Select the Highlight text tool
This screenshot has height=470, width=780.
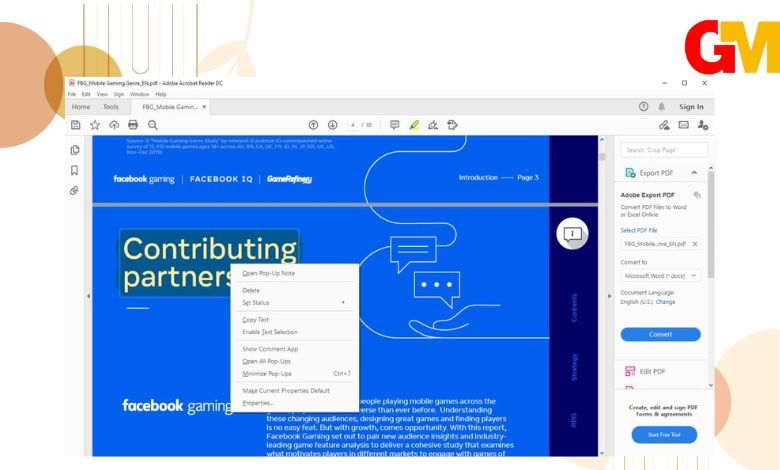[x=414, y=125]
